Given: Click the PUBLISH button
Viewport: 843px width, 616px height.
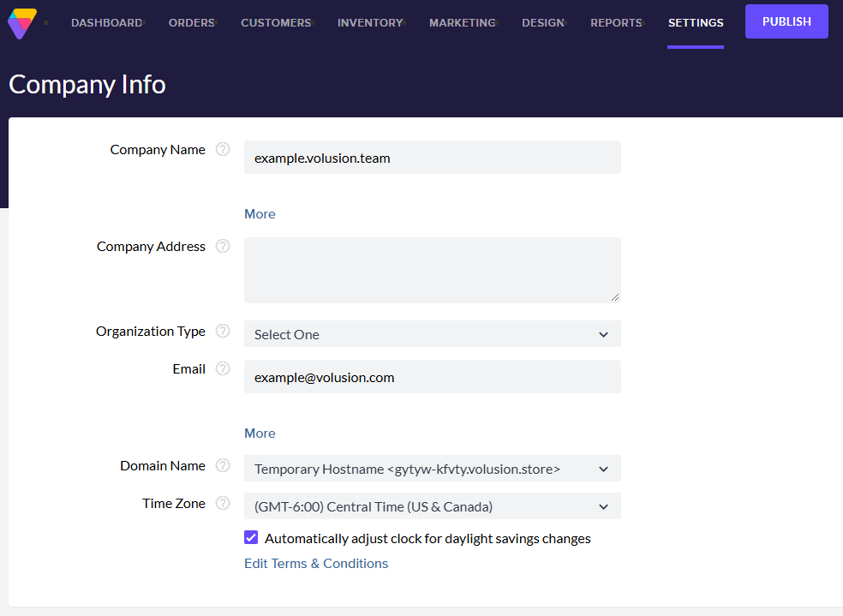Looking at the screenshot, I should click(x=786, y=21).
